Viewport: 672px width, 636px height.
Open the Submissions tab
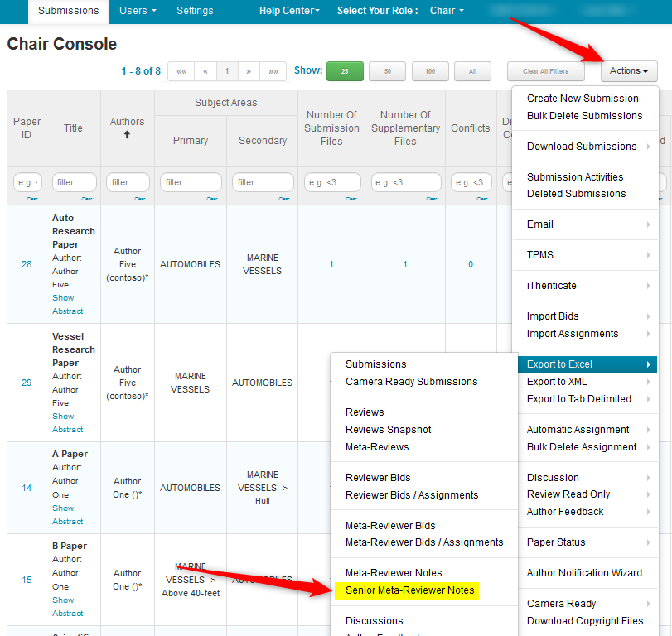[68, 11]
